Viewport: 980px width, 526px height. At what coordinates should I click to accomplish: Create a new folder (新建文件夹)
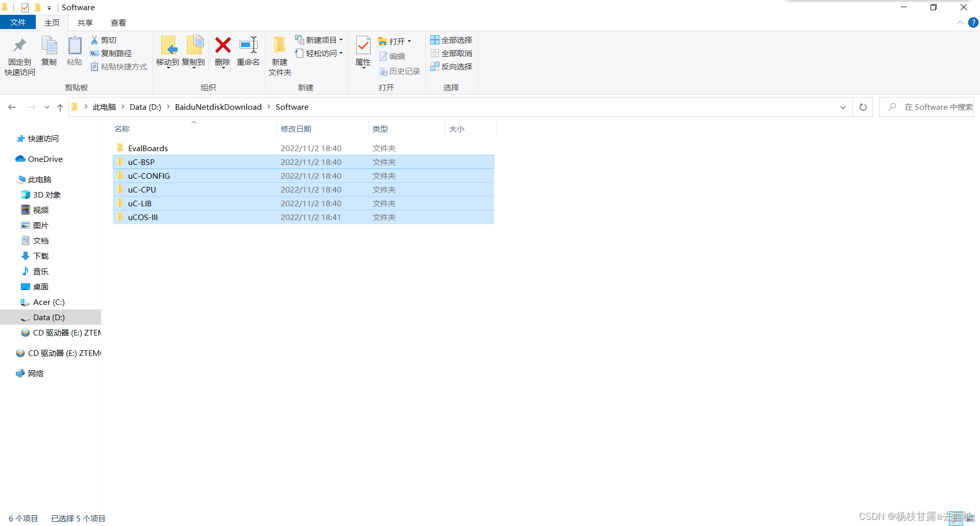click(280, 56)
